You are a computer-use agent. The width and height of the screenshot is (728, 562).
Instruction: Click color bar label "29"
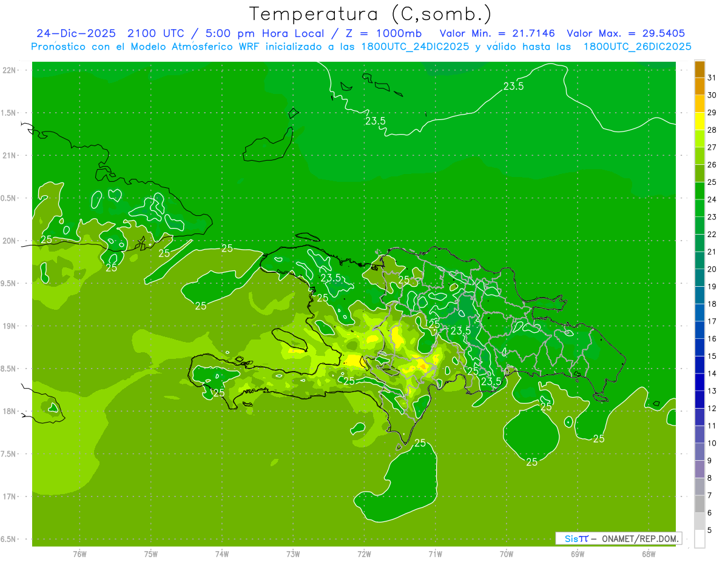(x=712, y=113)
